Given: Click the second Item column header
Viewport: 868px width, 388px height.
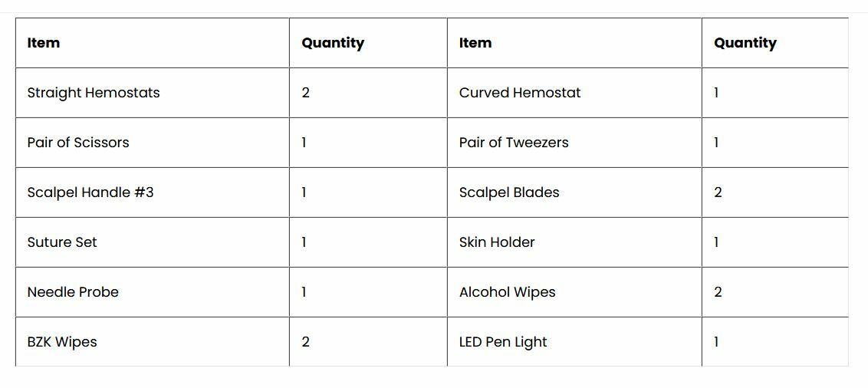Looking at the screenshot, I should 475,43.
